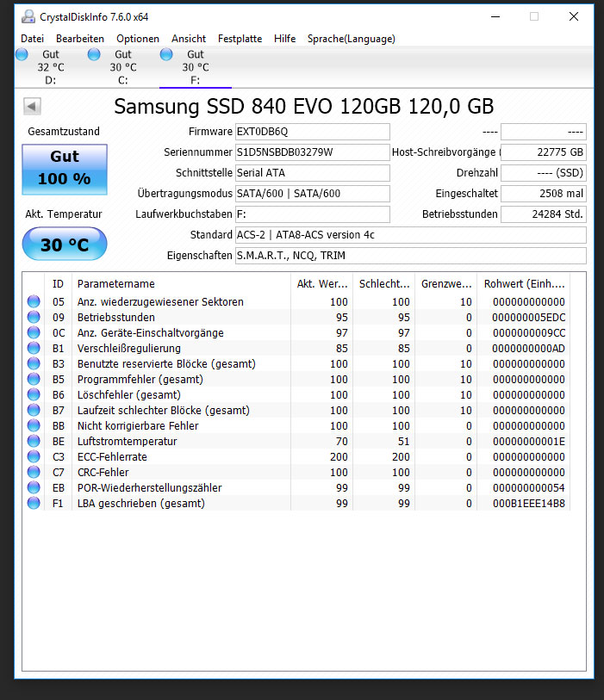Click the Akt. Temperatur label
The width and height of the screenshot is (604, 700).
(x=64, y=214)
